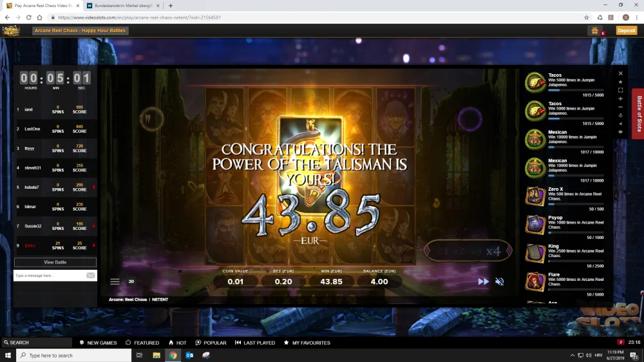
Task: Select player kubala7 in leaderboard
Action: (x=32, y=187)
